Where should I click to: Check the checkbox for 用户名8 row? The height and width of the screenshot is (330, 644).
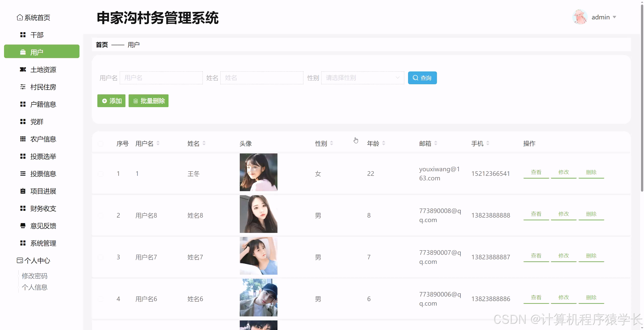[x=101, y=215]
